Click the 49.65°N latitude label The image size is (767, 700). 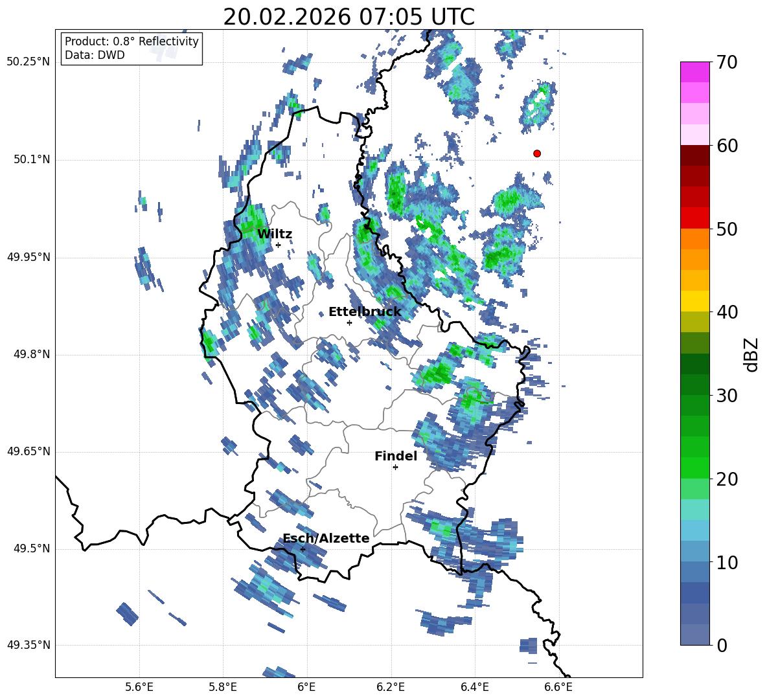[29, 451]
